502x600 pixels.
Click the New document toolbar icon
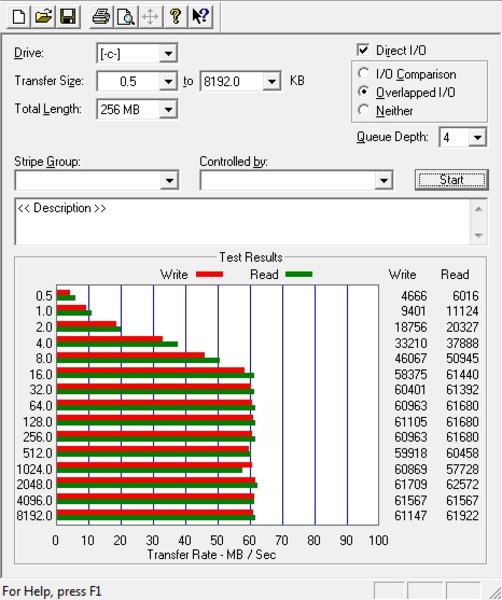coord(19,16)
